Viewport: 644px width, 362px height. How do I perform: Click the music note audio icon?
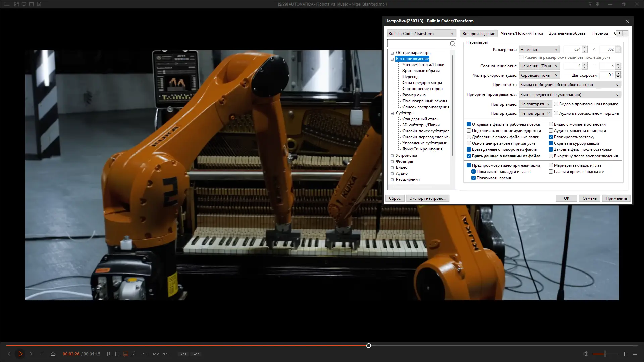click(x=133, y=354)
